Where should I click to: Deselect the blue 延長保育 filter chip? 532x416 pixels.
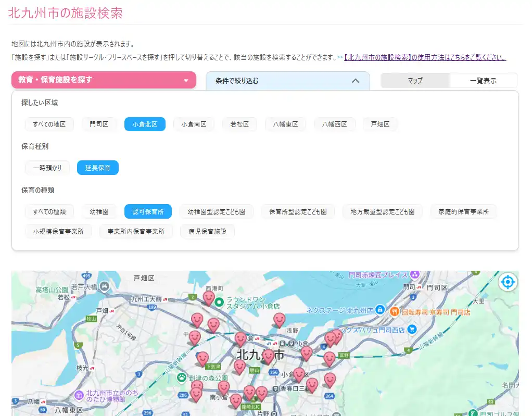pos(98,168)
